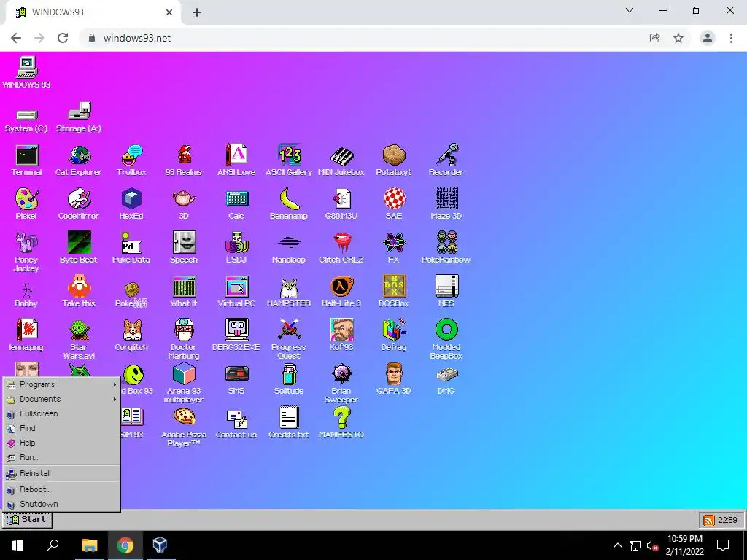
Task: Launch MIDI Jukebox icon
Action: coord(341,160)
